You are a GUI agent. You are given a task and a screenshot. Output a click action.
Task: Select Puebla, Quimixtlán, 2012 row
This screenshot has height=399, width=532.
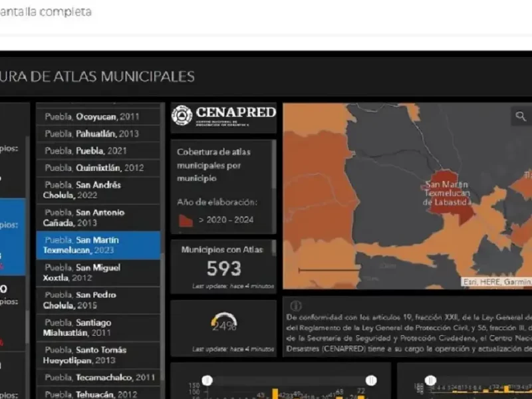click(x=98, y=168)
